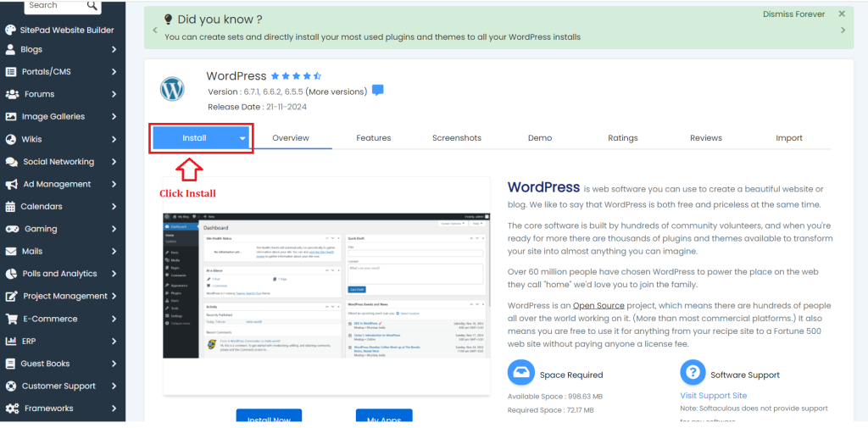Expand the Wikis category chevron
Image resolution: width=868 pixels, height=428 pixels.
point(114,139)
